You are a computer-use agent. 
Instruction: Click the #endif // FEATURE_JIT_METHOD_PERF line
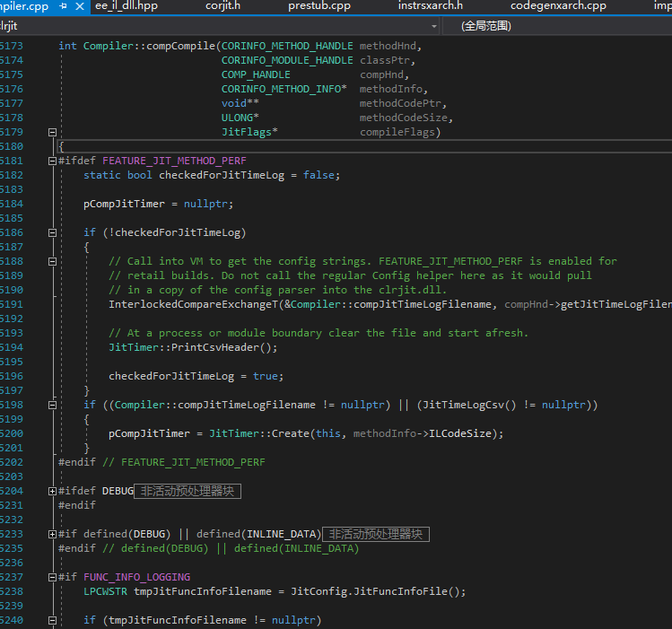pos(161,462)
